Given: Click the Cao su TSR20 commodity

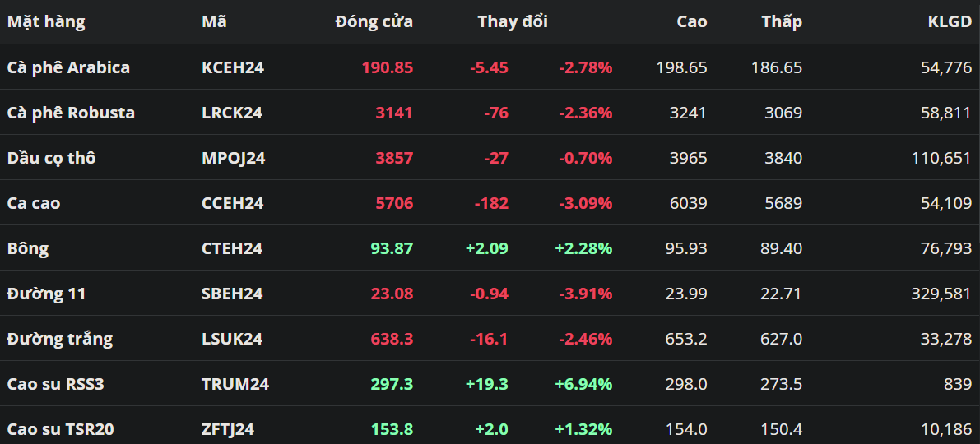Looking at the screenshot, I should 60,429.
